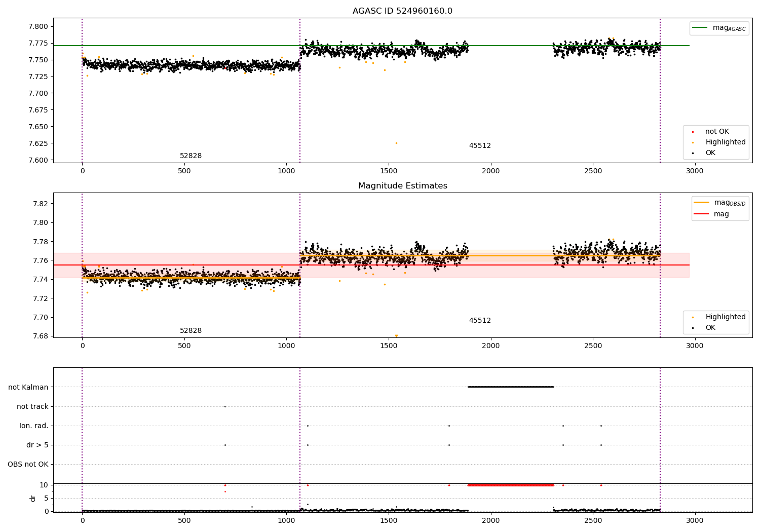
Task: Click the orange triangle marker at the middle plot's bottom edge
Action: pos(396,336)
